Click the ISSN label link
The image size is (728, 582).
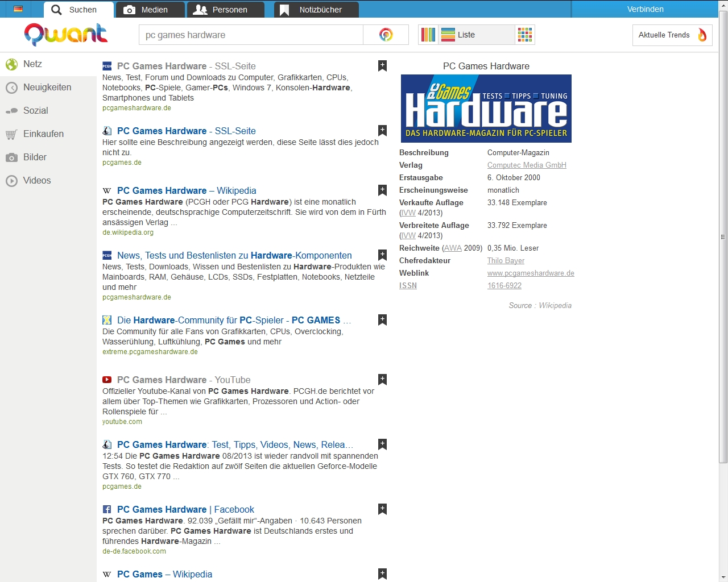point(408,286)
